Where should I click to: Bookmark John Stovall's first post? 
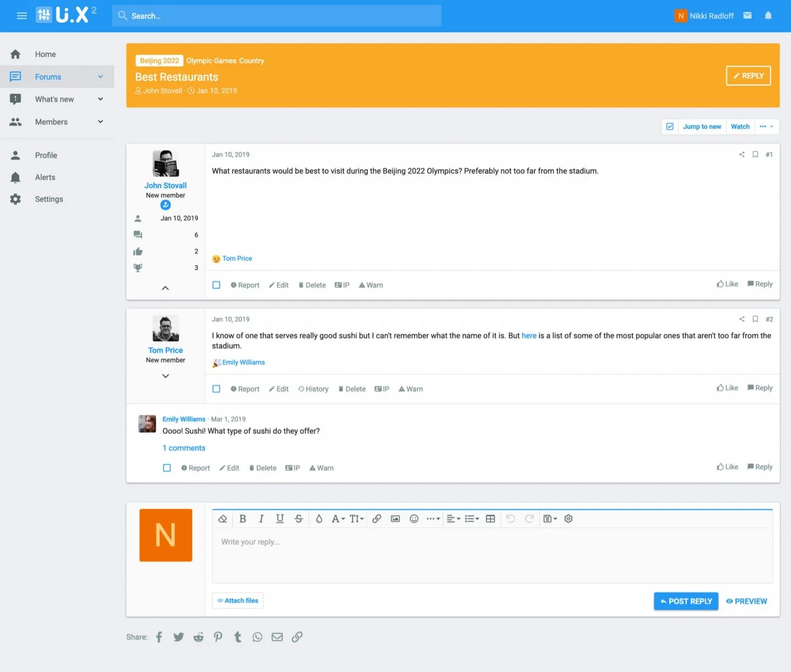tap(755, 154)
